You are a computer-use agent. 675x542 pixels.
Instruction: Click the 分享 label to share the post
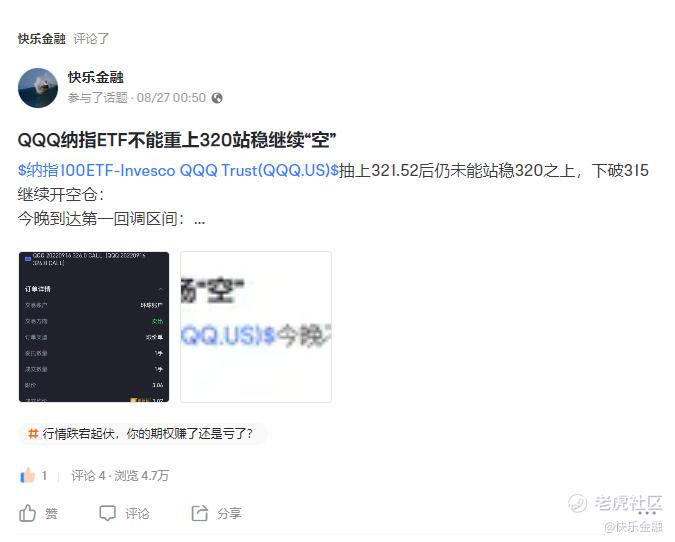tap(229, 514)
